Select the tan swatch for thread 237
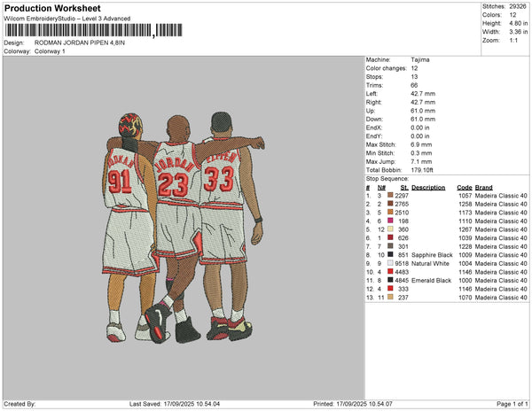Screen dimensions: 532x411 click(x=390, y=297)
